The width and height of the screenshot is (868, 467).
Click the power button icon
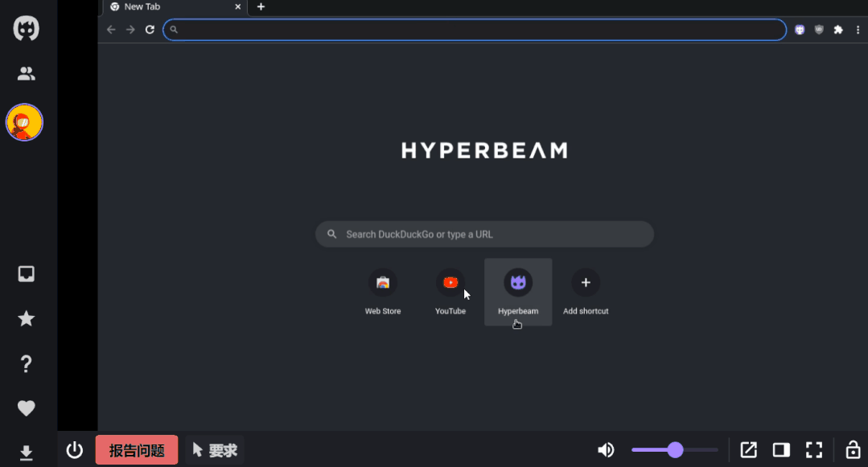tap(75, 450)
